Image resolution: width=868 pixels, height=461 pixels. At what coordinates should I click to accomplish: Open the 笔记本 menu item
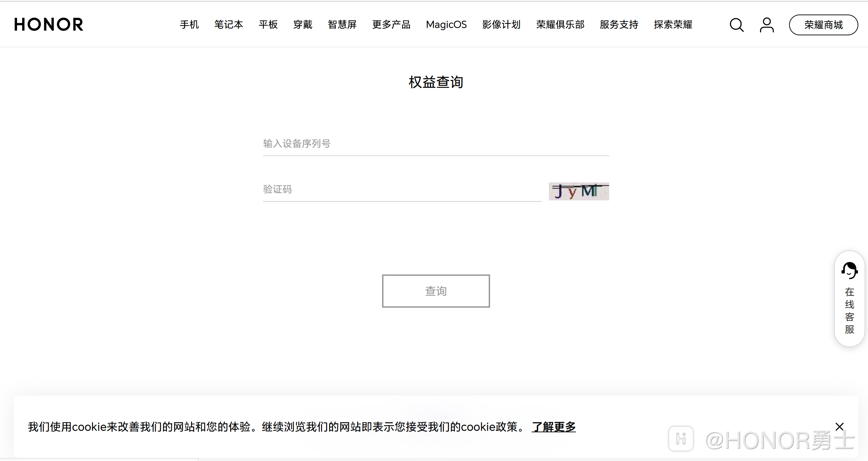point(228,25)
